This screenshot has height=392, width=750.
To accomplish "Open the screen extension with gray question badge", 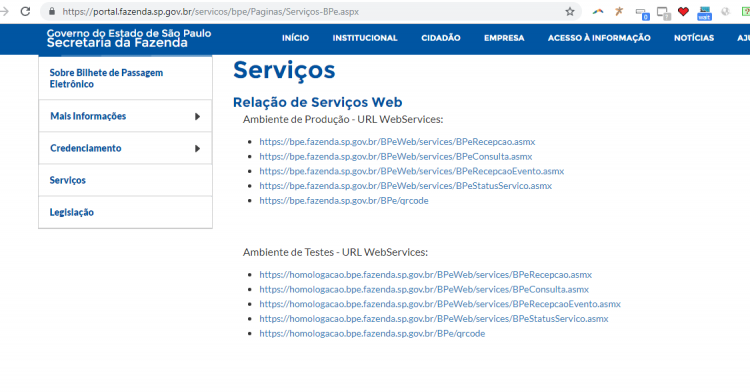I will point(663,13).
